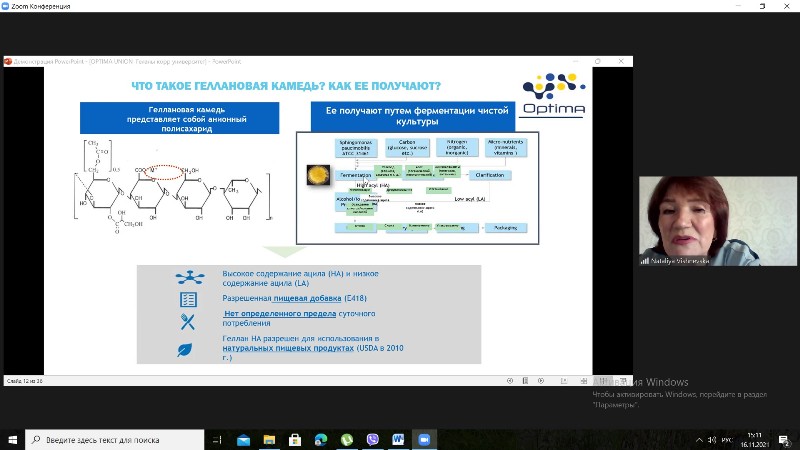Click the fork and knife icon

187,321
